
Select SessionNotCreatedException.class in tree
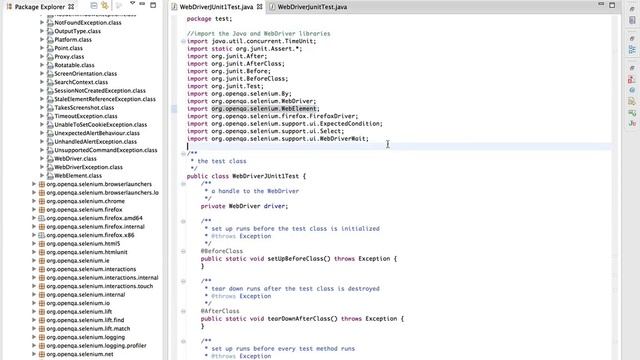pos(100,91)
